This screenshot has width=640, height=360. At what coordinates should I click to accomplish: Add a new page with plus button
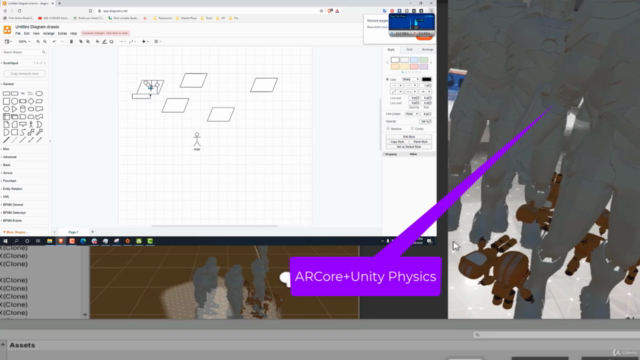point(92,232)
